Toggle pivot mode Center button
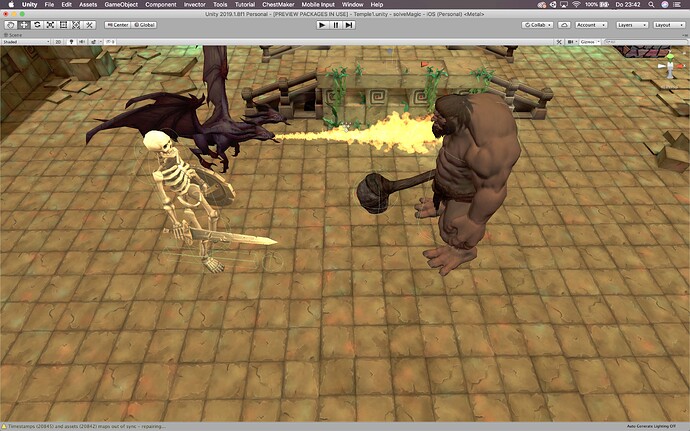This screenshot has height=431, width=690. pos(118,24)
